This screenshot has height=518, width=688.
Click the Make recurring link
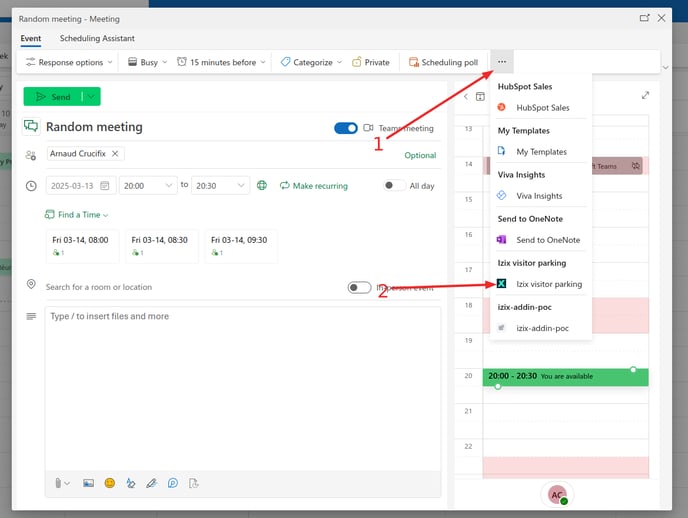[313, 186]
